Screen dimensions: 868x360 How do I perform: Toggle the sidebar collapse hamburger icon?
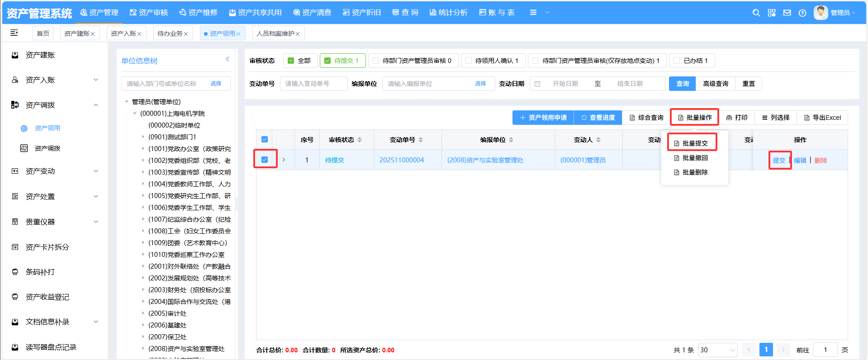pyautogui.click(x=14, y=33)
